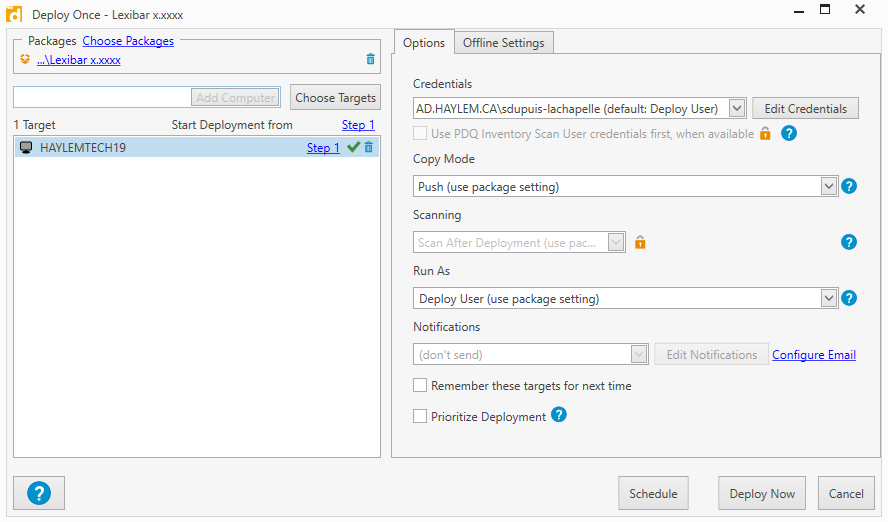This screenshot has height=522, width=888.
Task: Click the orange lock icon beside Scanning
Action: click(640, 242)
